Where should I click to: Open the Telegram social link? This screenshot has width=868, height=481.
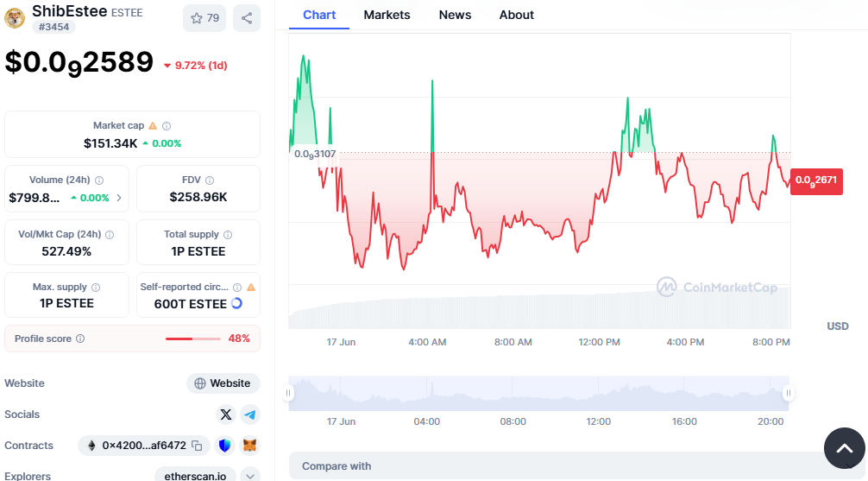coord(250,415)
